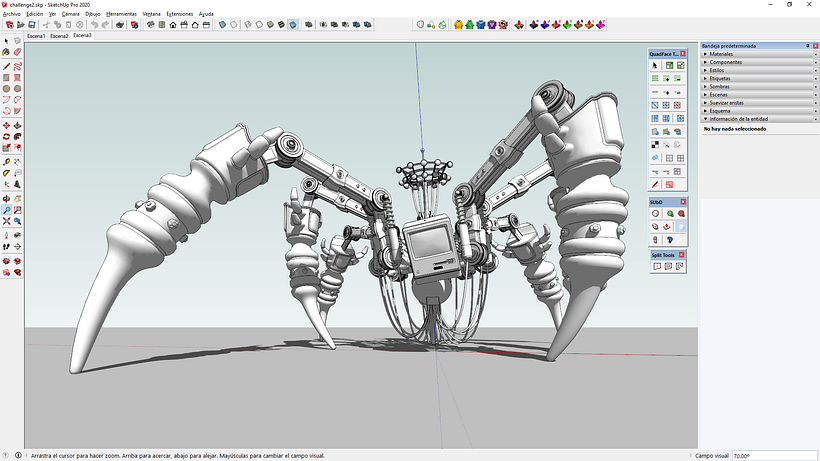Close the Split Tools toolbar
The height and width of the screenshot is (461, 820).
pyautogui.click(x=681, y=255)
